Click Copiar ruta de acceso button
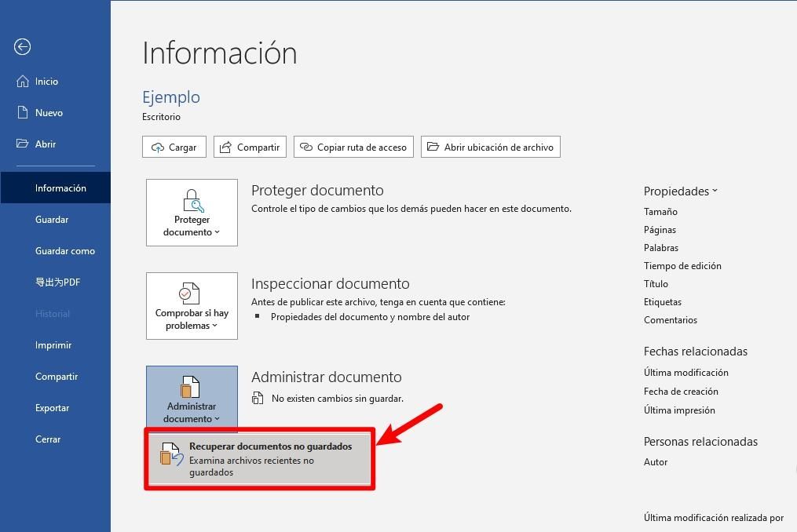797x532 pixels. [x=353, y=147]
